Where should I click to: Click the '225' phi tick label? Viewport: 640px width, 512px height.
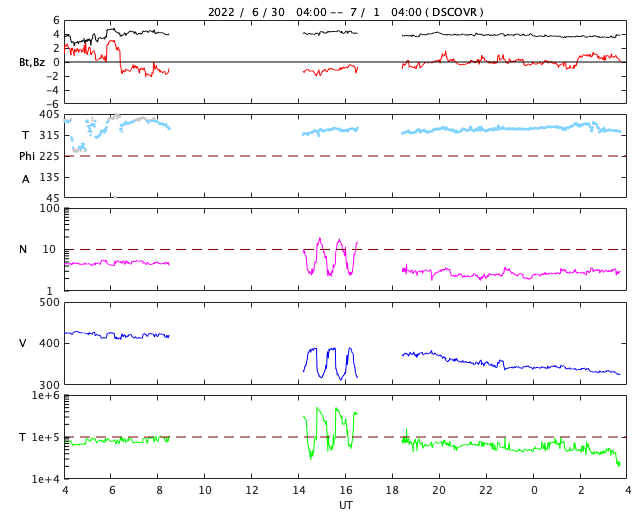point(49,156)
